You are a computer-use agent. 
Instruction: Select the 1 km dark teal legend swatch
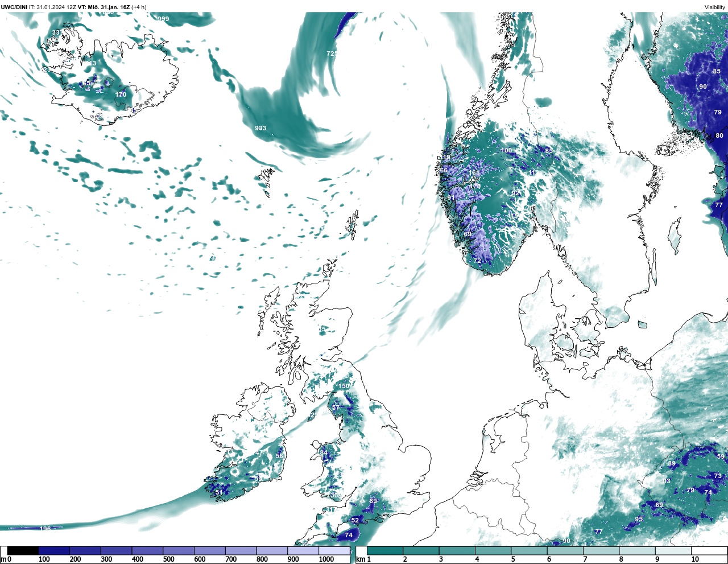pos(385,551)
